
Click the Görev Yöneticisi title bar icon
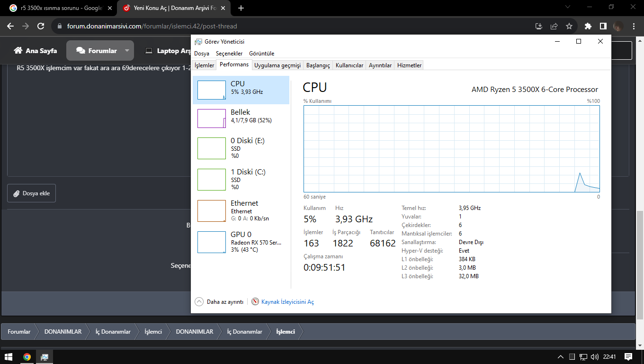point(198,42)
